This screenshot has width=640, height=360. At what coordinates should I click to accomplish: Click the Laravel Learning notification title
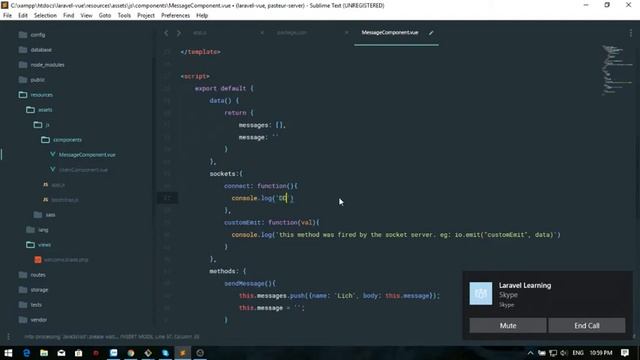525,286
